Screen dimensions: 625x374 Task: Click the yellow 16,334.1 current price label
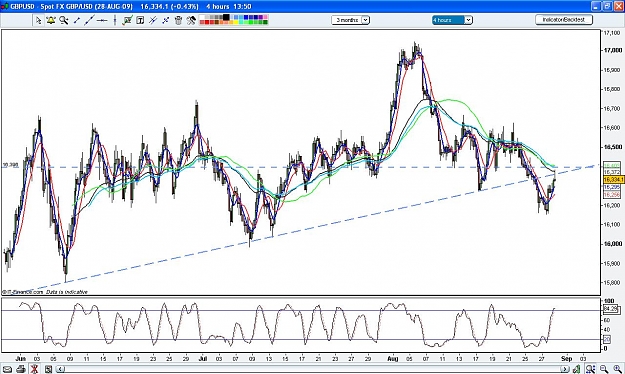(x=613, y=180)
